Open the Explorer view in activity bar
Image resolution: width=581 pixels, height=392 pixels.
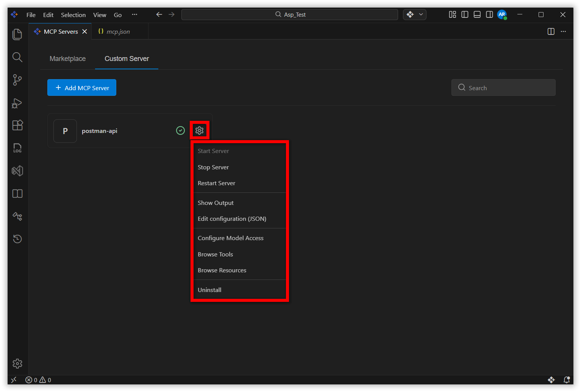[x=17, y=34]
